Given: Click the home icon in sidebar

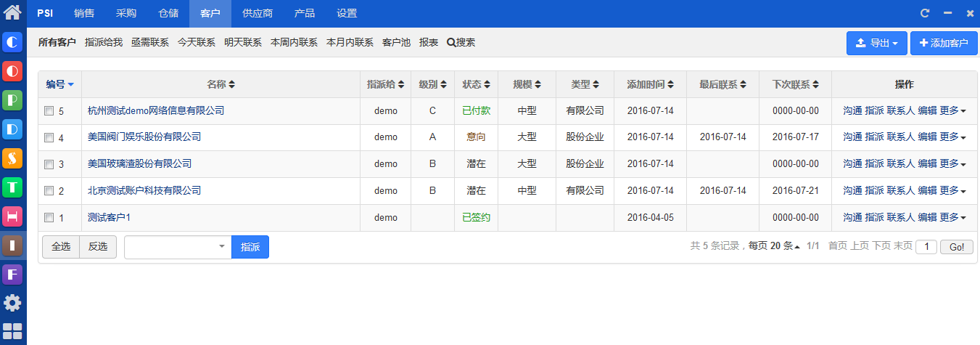Looking at the screenshot, I should tap(12, 12).
